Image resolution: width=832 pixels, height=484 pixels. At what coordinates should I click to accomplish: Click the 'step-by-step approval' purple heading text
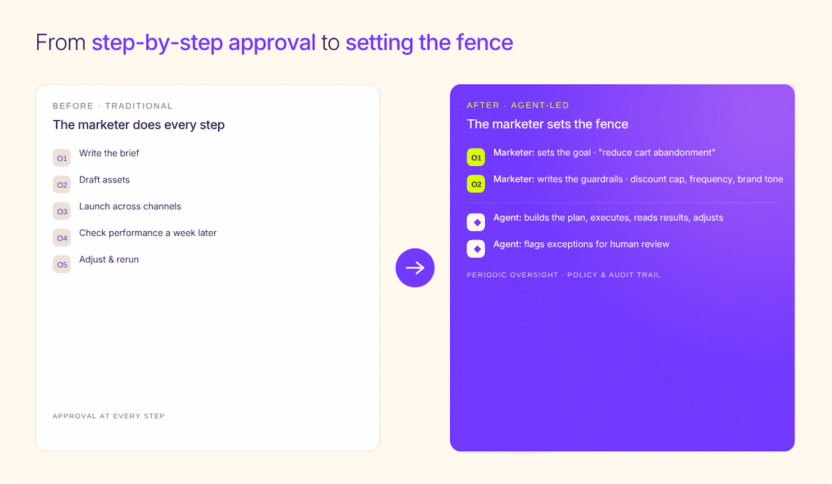click(204, 43)
